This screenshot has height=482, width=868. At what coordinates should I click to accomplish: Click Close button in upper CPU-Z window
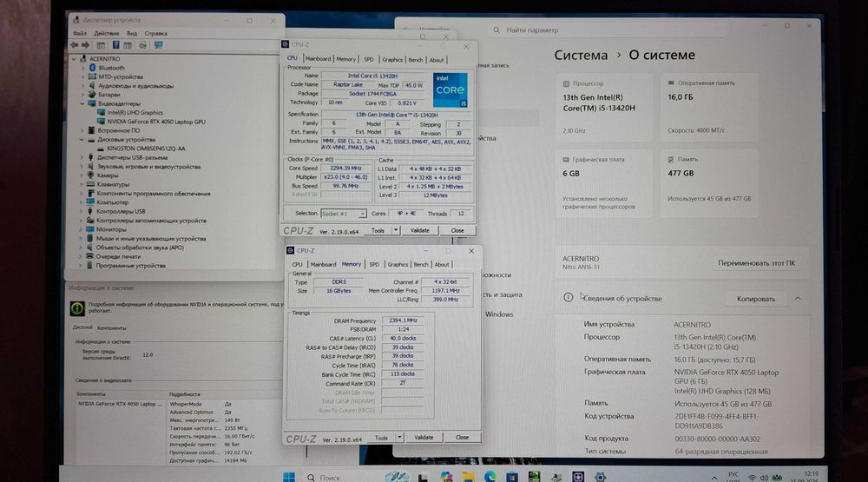coord(457,230)
